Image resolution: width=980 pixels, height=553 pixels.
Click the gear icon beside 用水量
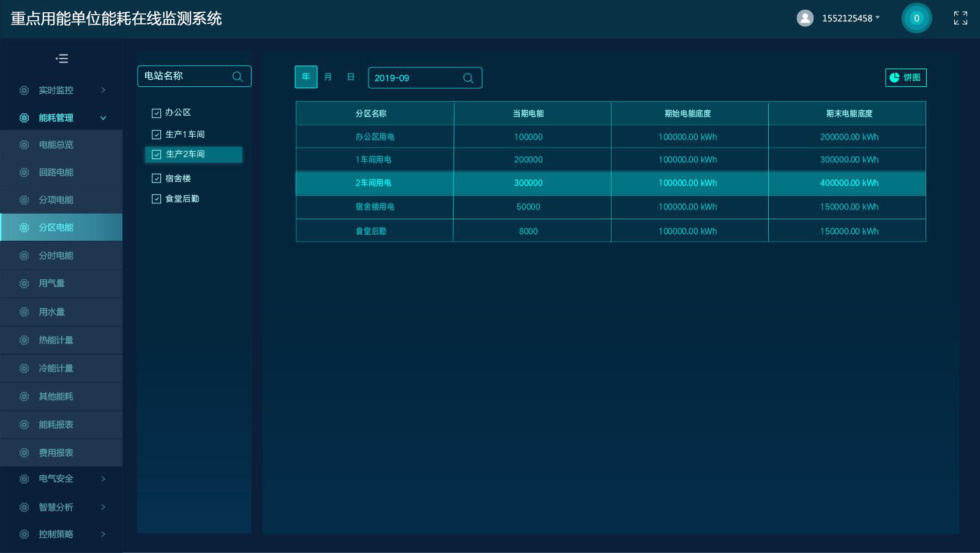24,312
